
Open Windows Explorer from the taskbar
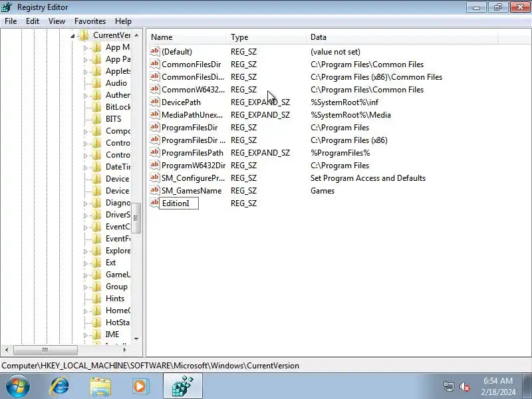[x=100, y=386]
